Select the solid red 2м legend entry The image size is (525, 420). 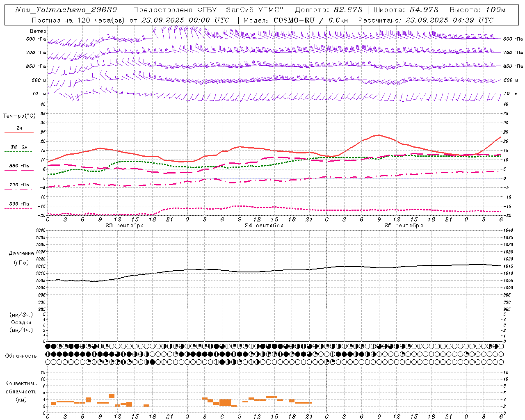point(19,130)
